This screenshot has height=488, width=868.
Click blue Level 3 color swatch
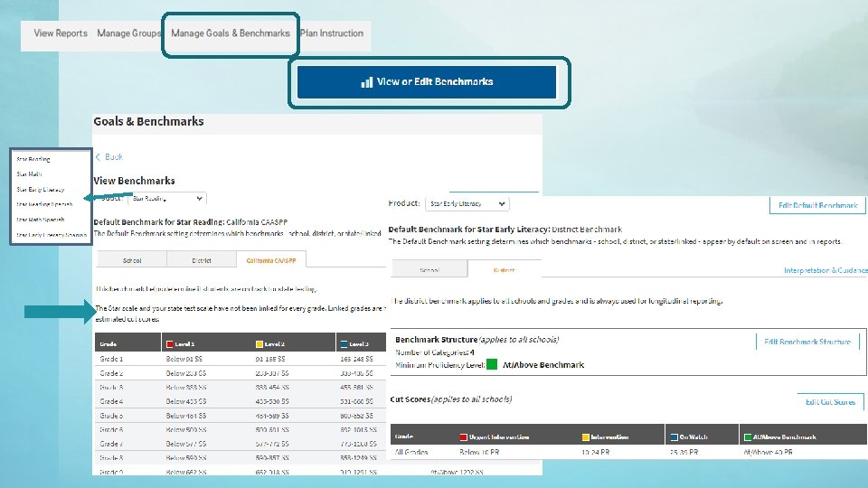click(x=344, y=344)
